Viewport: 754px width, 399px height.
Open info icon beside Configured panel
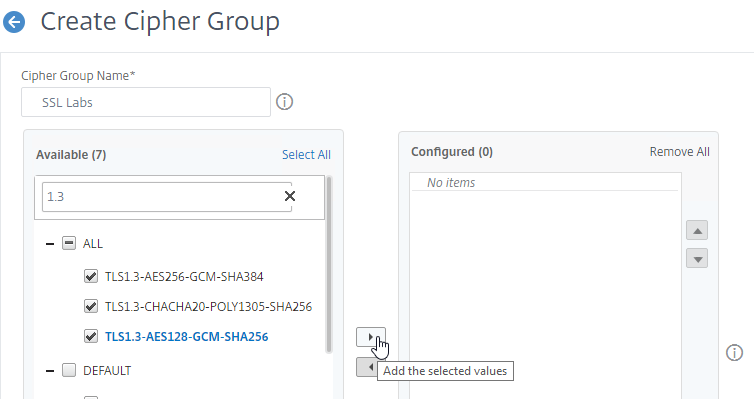pyautogui.click(x=734, y=353)
